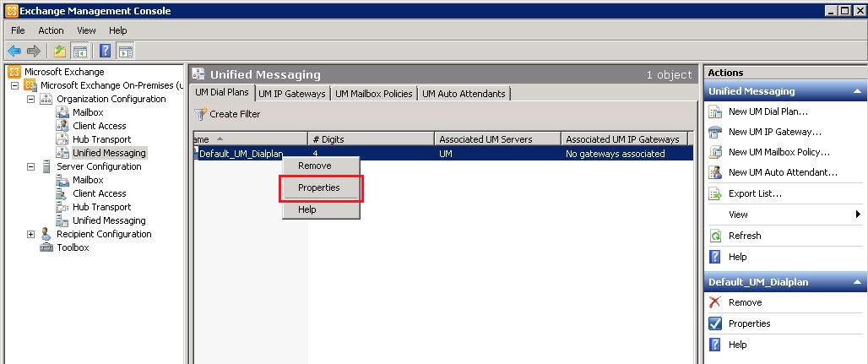Select Unified Messaging under Server Configuration
The image size is (868, 364).
coord(109,220)
